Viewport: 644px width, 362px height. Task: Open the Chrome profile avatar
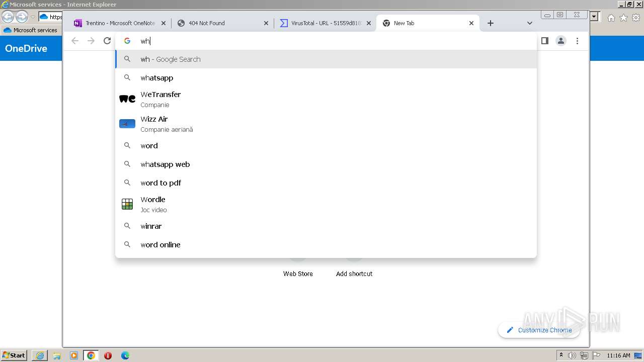561,41
